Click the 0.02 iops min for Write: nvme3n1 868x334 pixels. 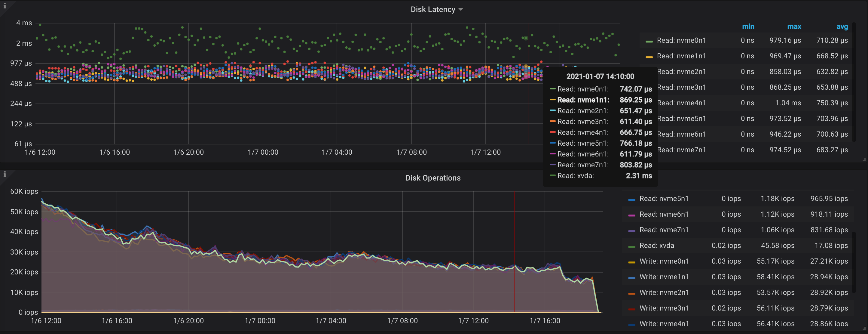726,308
